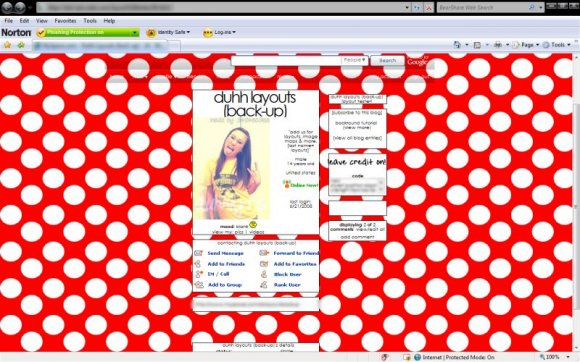Open the Favorites menu
The image size is (580, 362).
[65, 21]
